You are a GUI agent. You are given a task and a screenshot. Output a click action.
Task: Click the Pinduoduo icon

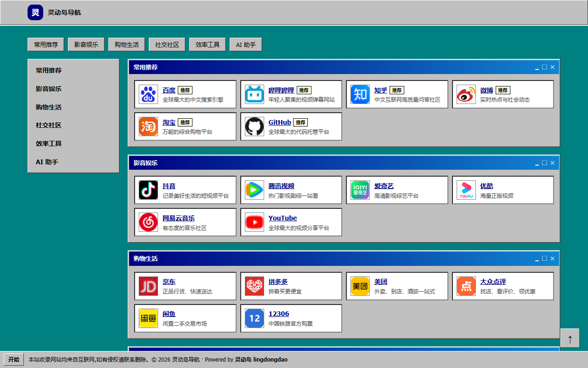254,286
